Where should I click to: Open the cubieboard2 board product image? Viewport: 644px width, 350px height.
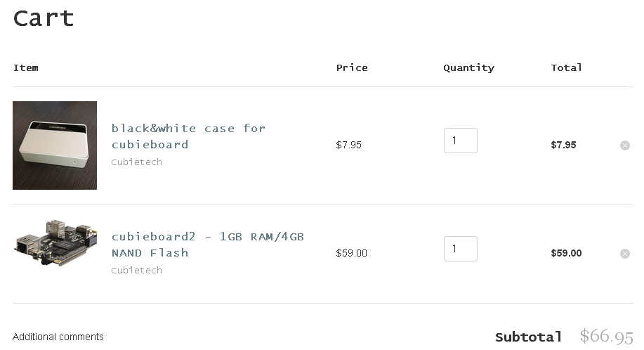[55, 242]
